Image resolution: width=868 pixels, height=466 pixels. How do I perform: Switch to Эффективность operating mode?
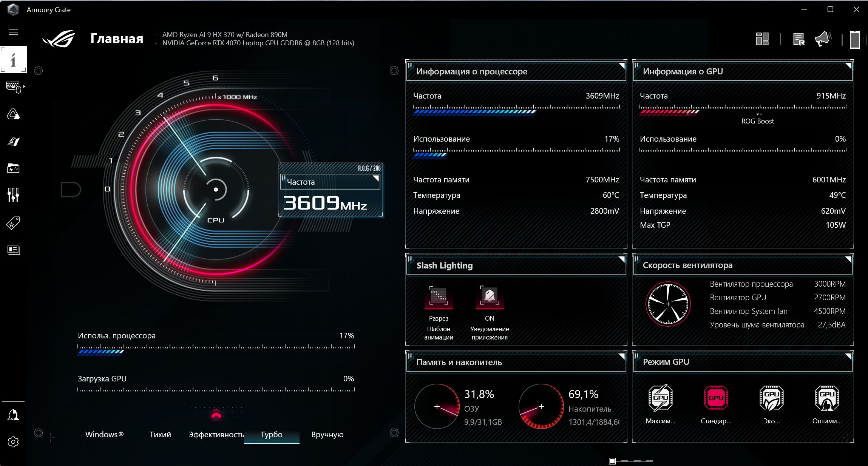[x=216, y=435]
